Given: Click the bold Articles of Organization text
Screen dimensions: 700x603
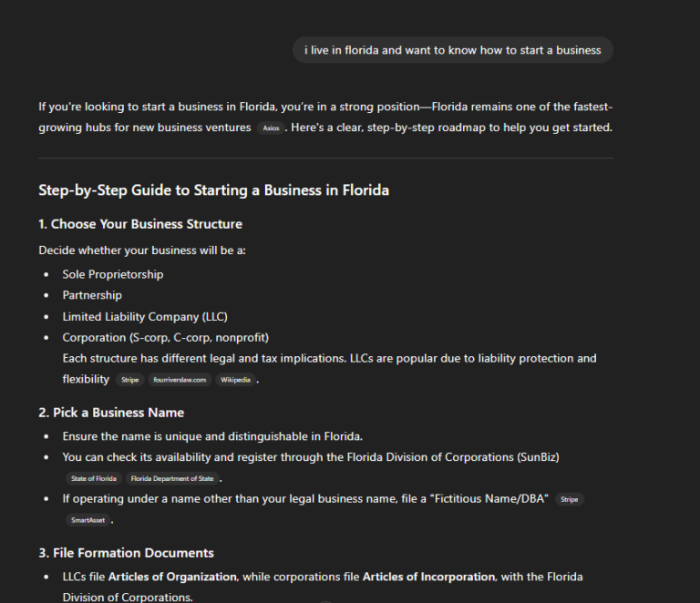Looking at the screenshot, I should 172,577.
